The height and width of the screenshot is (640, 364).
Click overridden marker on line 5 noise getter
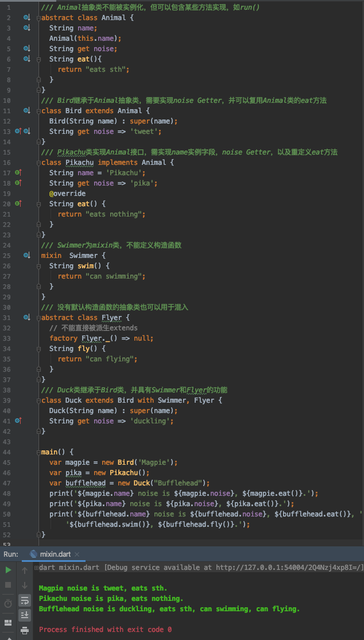[x=27, y=49]
